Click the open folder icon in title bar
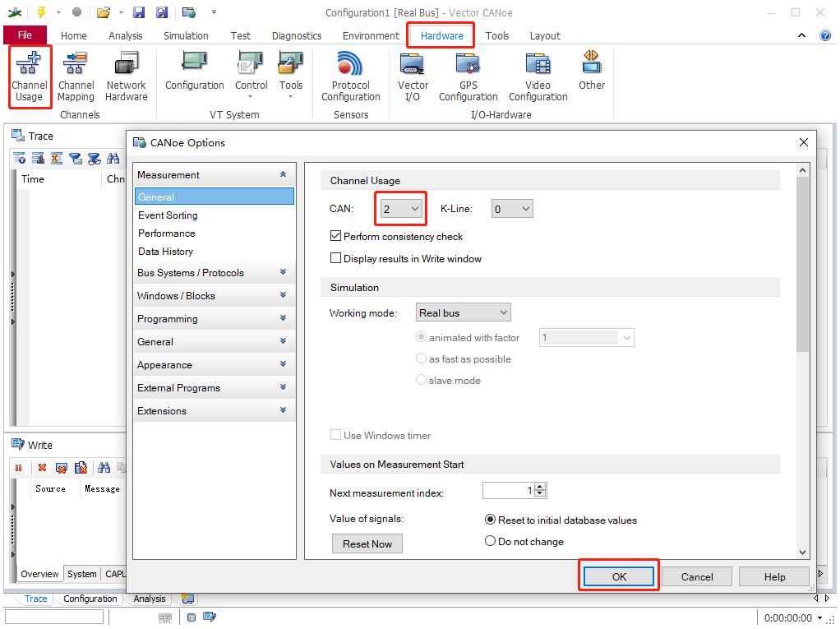Screen dimensions: 840x629 pos(104,12)
